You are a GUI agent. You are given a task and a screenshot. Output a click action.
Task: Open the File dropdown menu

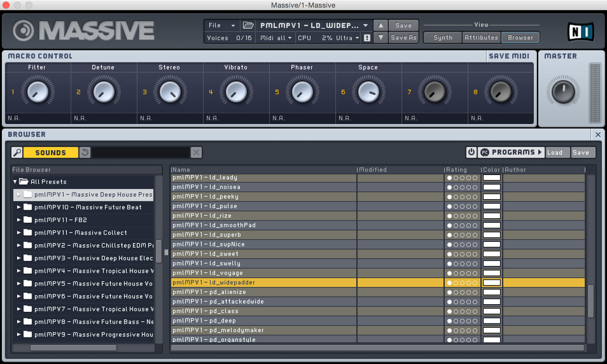[x=222, y=25]
